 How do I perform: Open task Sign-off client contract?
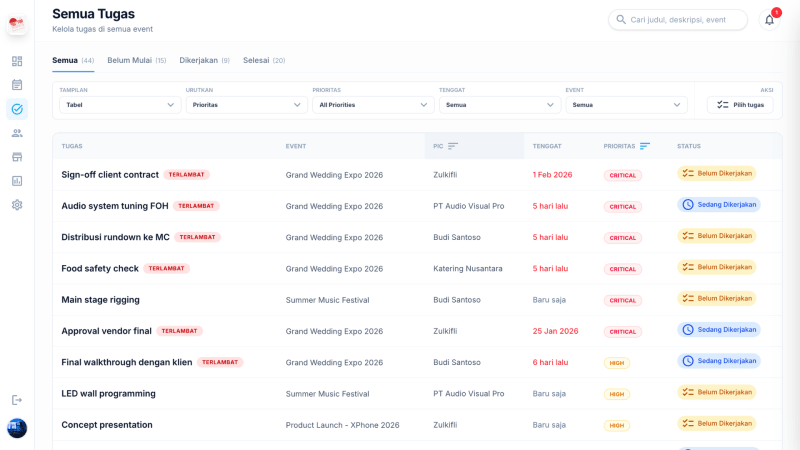coord(110,174)
